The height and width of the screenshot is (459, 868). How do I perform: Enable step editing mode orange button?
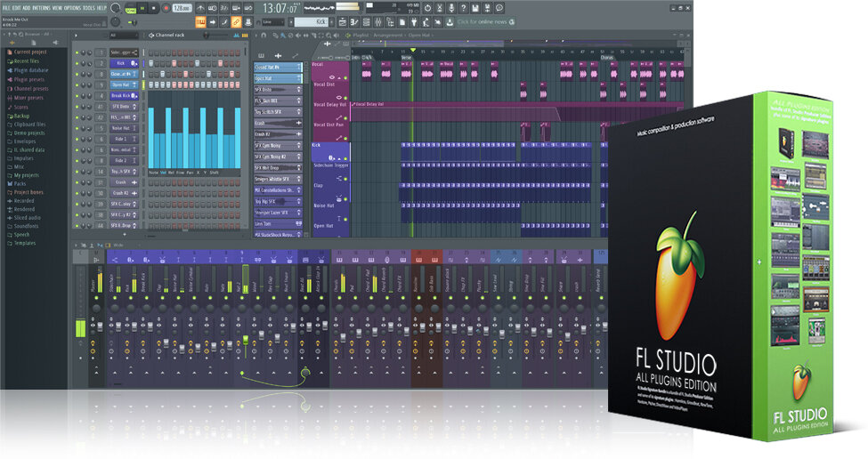(200, 22)
